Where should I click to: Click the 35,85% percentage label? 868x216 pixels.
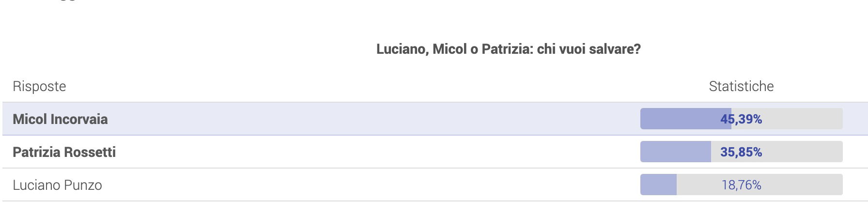pos(741,152)
